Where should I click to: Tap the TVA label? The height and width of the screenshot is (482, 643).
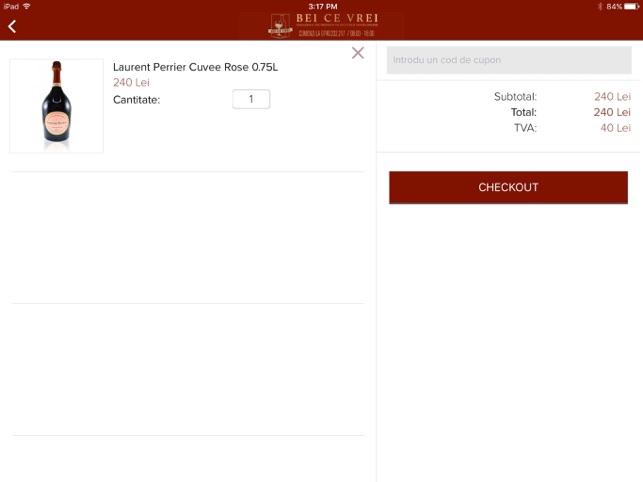pyautogui.click(x=525, y=128)
